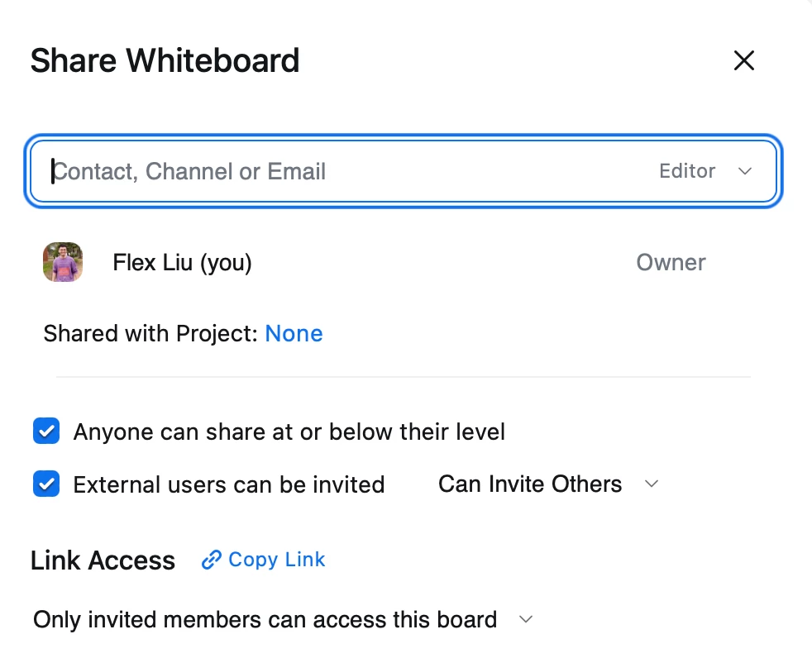The height and width of the screenshot is (658, 812).
Task: Click the 'Anyone can share' label text
Action: pos(289,432)
